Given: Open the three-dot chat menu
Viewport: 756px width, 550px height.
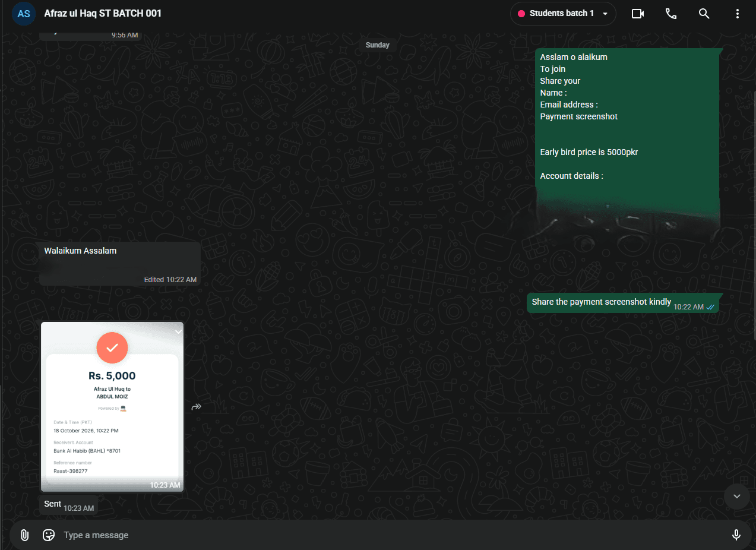Looking at the screenshot, I should click(x=738, y=14).
